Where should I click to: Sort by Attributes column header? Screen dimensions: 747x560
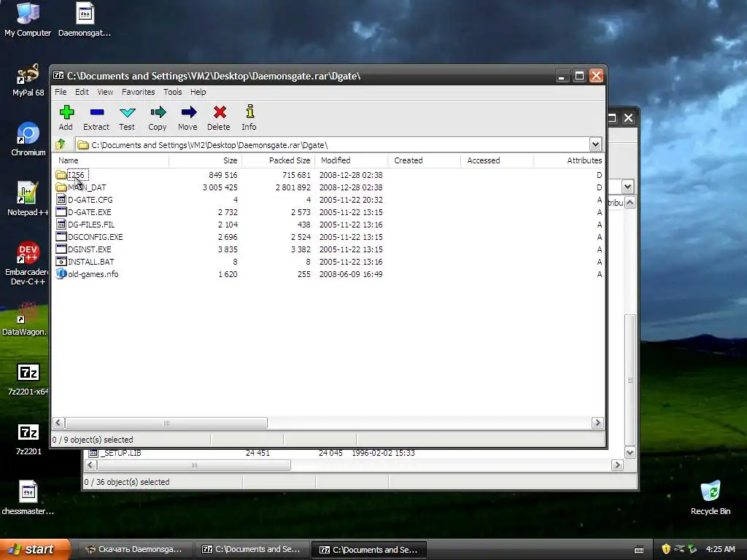(569, 160)
